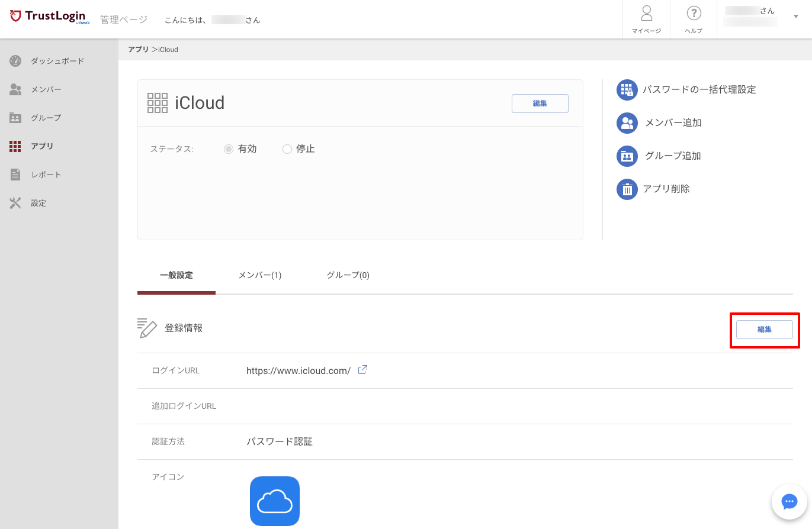Click the TrustLogin shield logo
The width and height of the screenshot is (812, 529).
pyautogui.click(x=16, y=16)
